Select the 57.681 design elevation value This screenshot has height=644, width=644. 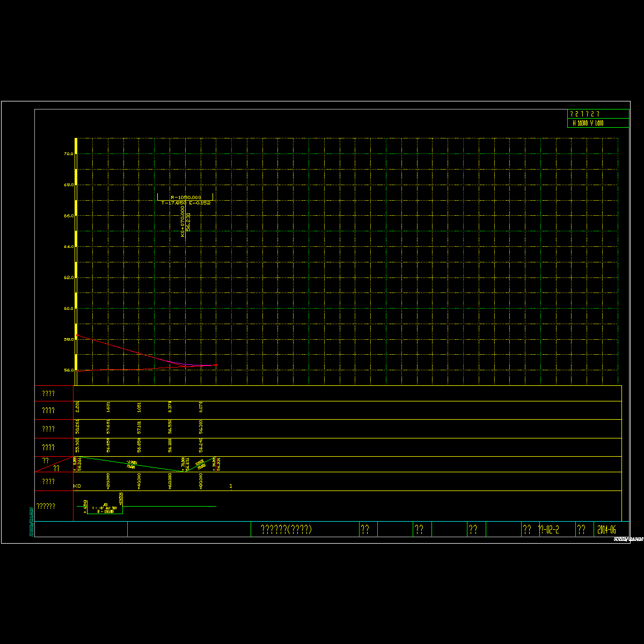109,428
